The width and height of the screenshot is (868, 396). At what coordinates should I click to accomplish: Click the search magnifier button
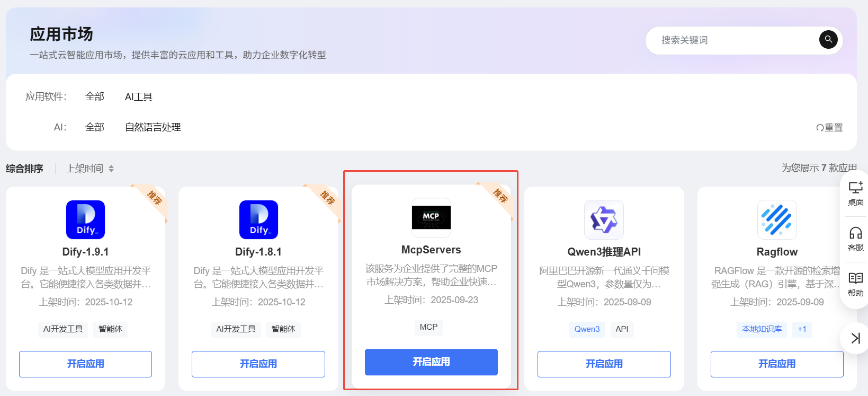click(x=828, y=39)
